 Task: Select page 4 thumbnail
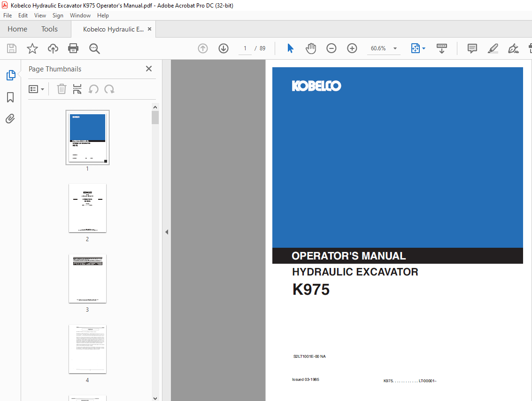87,349
